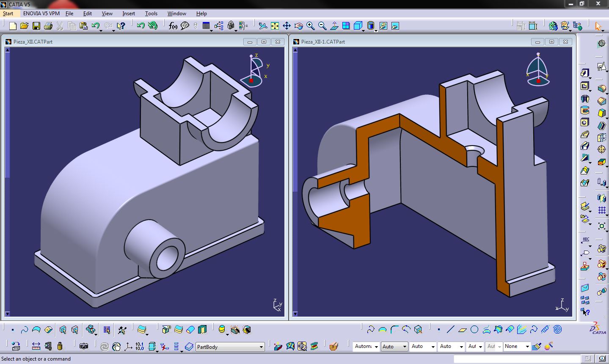Click the Hole icon in right toolbar

coord(585,122)
